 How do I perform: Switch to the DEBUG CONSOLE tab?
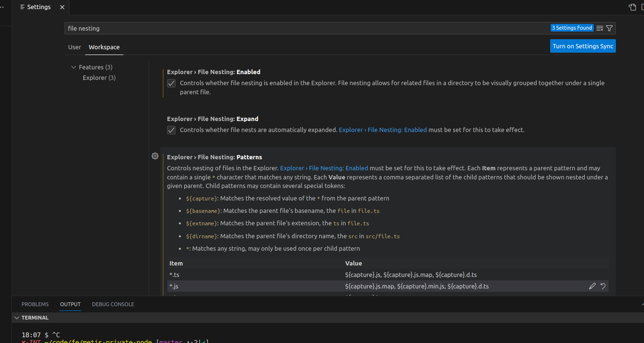pyautogui.click(x=113, y=304)
